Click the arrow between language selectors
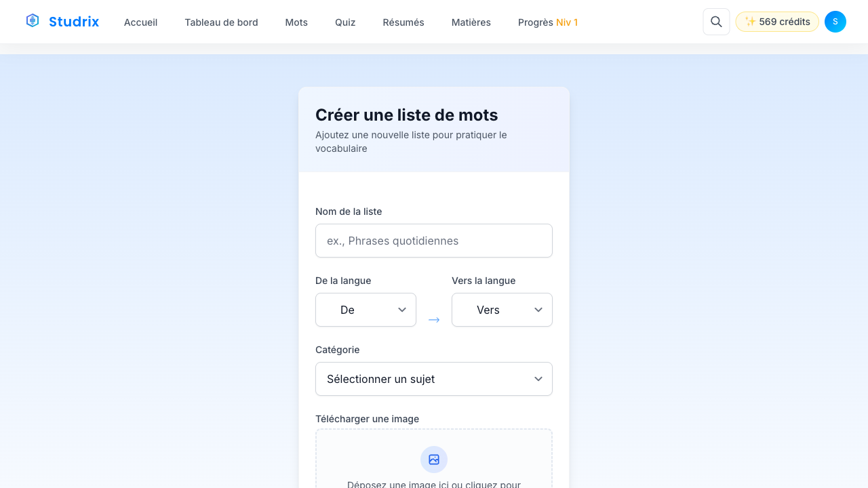This screenshot has width=868, height=488. tap(434, 319)
